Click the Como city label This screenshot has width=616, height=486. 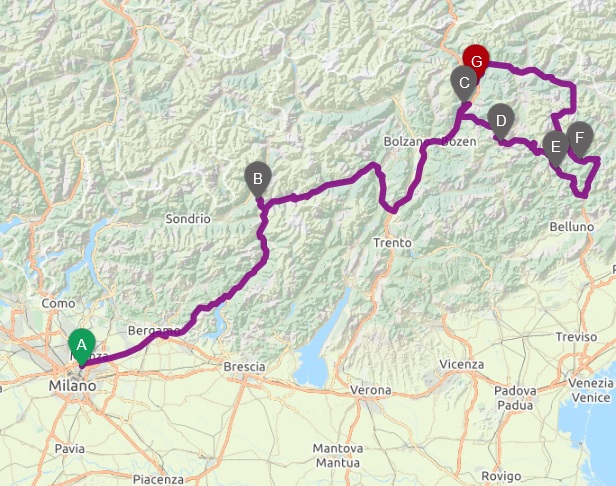click(x=58, y=303)
